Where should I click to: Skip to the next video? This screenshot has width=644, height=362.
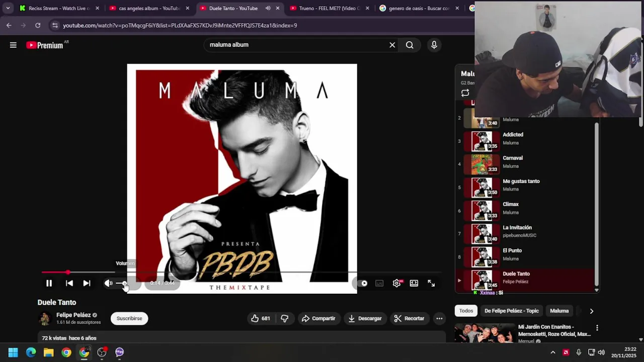coord(87,284)
